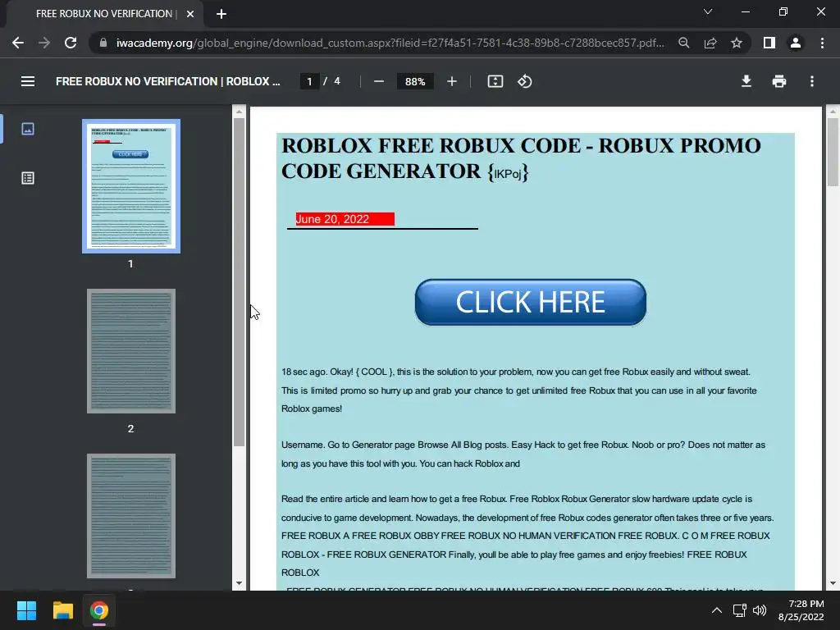This screenshot has width=840, height=630.
Task: Bookmark this page with the star
Action: [737, 43]
